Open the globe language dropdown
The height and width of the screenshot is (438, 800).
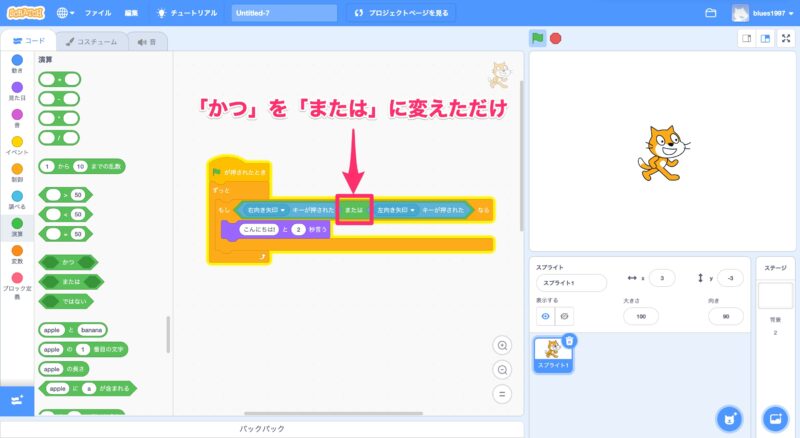(x=67, y=14)
